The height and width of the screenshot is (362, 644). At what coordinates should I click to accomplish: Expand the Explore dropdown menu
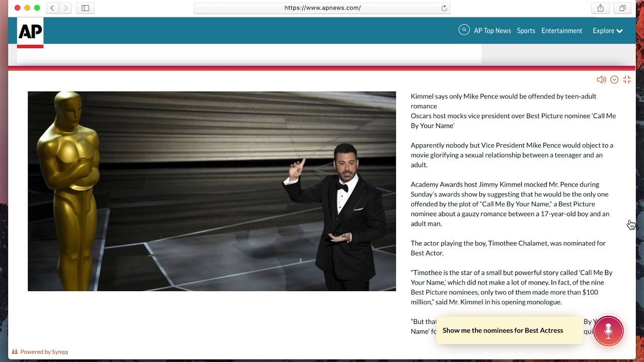(608, 31)
